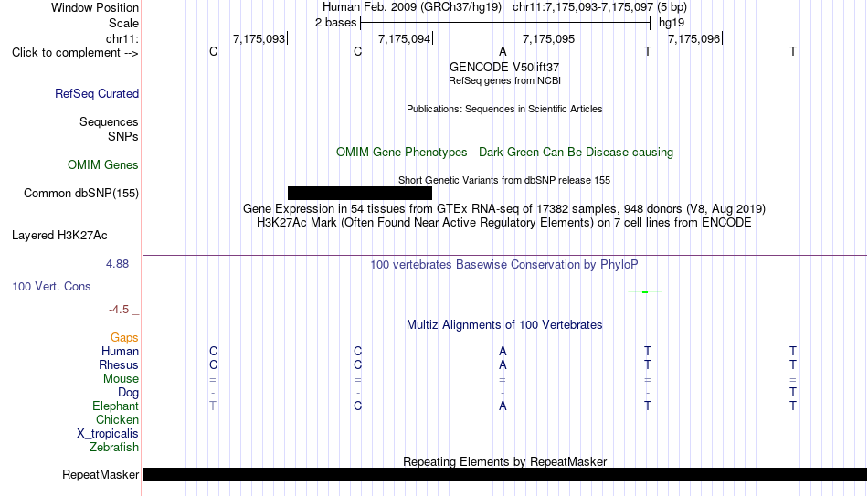Click the 7,175,093 ruler coordinate
Screen dimensions: 868x496
(259, 38)
